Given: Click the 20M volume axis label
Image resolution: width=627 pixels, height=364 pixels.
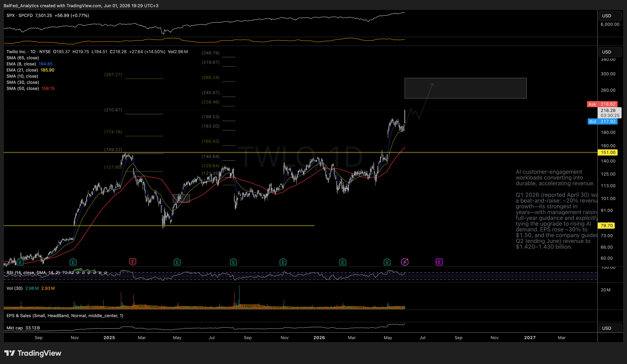Looking at the screenshot, I should tap(605, 290).
